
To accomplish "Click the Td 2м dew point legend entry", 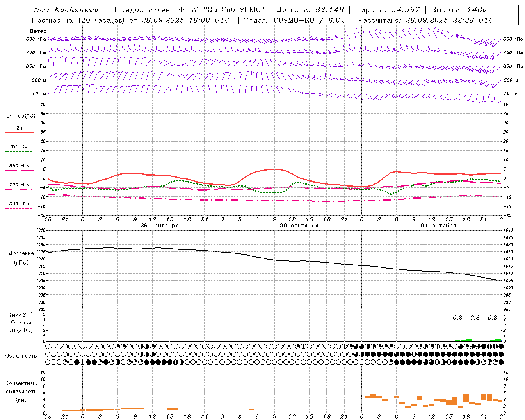I will [19, 147].
